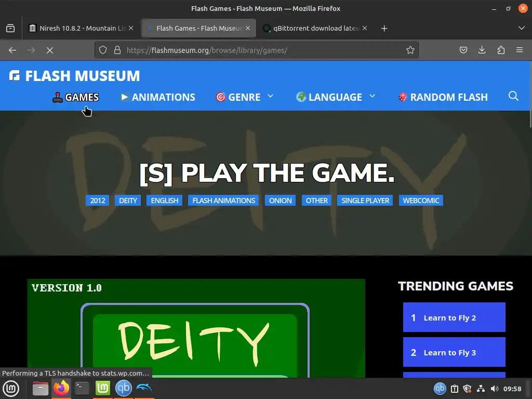Open Firefox View in tab bar

click(x=10, y=28)
